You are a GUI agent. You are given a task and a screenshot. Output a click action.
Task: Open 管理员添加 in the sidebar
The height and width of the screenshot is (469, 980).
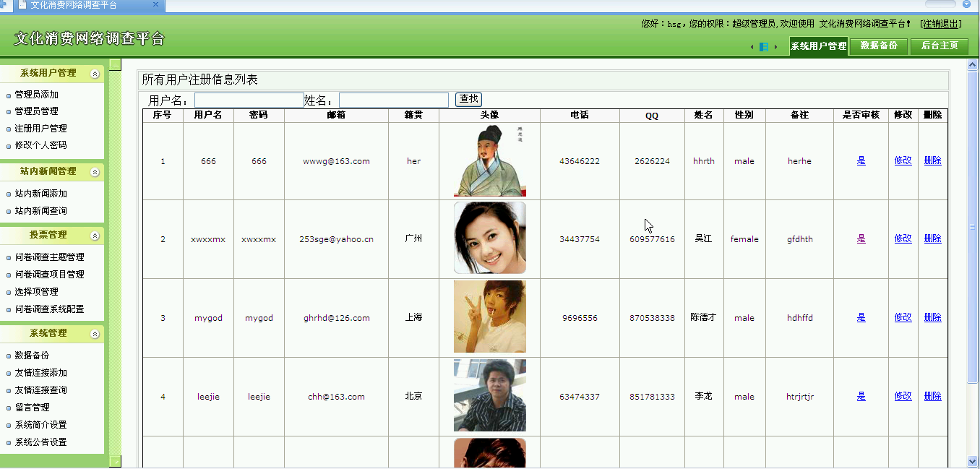coord(36,95)
